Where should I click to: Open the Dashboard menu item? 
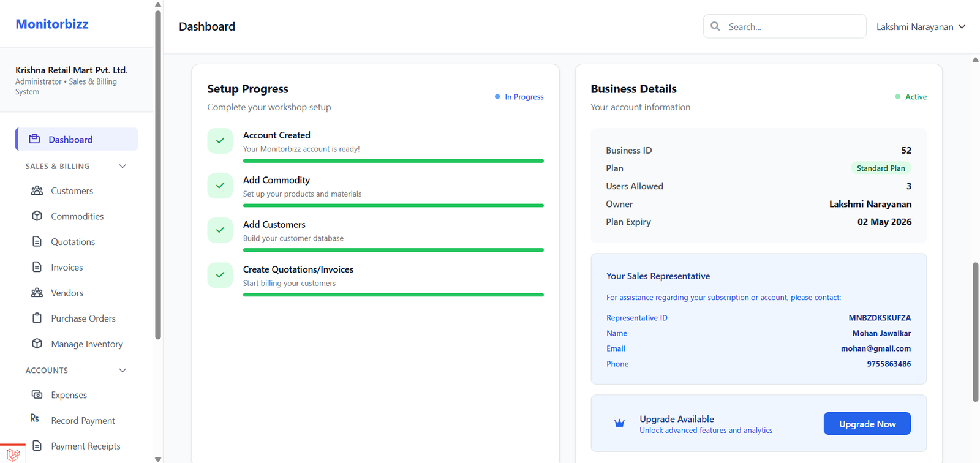point(77,139)
